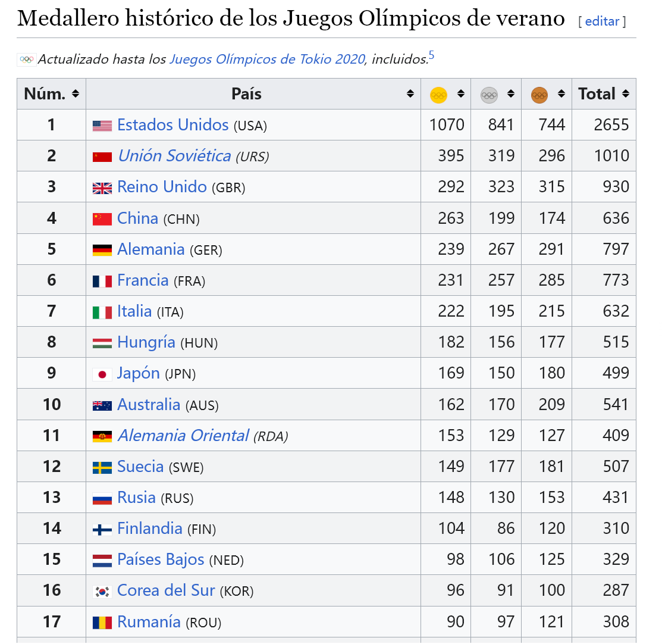Click the East Germany flag icon

coord(102,436)
